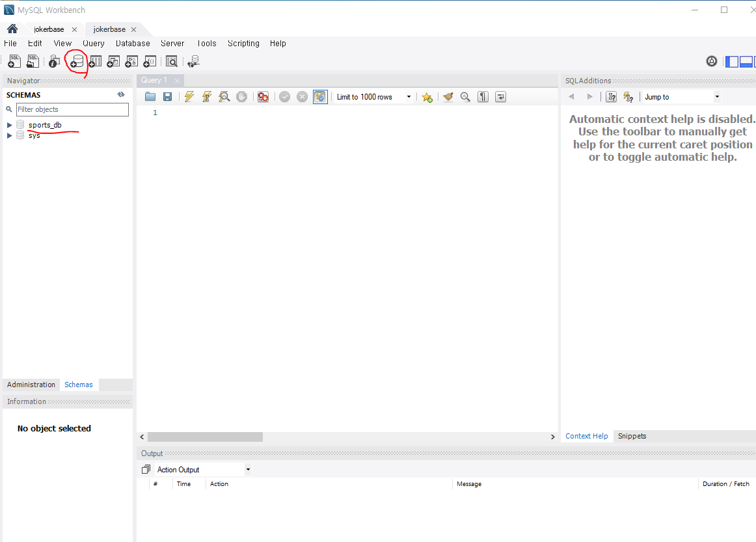Select the sys schema name
This screenshot has width=756, height=542.
pyautogui.click(x=34, y=135)
